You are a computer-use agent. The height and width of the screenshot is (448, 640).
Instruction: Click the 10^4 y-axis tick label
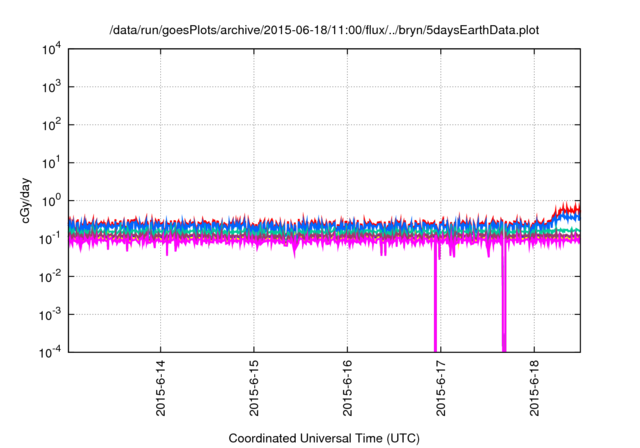52,49
